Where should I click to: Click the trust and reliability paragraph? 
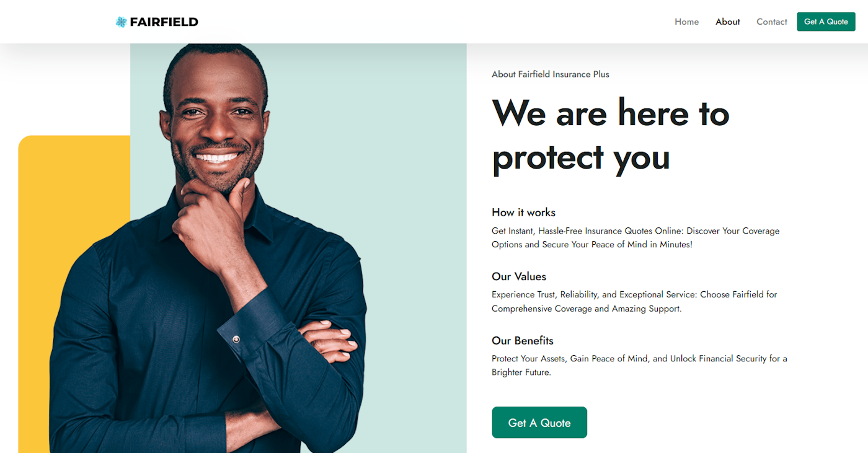tap(634, 302)
